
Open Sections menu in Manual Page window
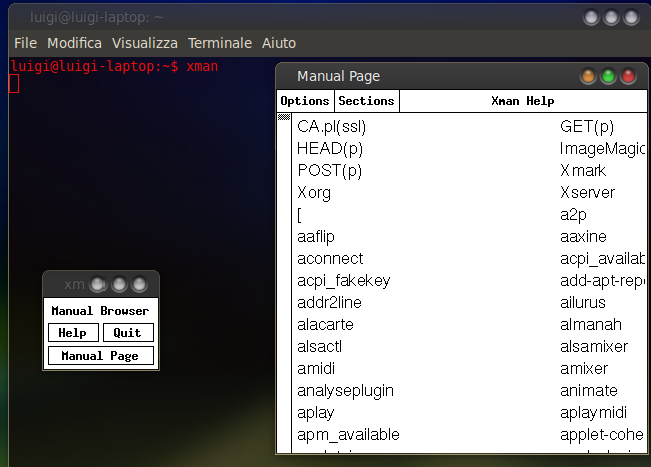pos(366,101)
